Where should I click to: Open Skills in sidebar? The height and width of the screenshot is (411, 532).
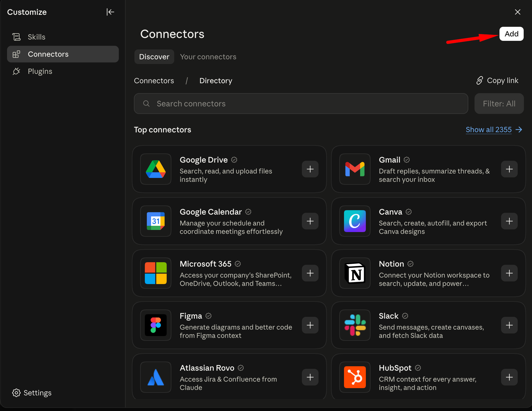(x=63, y=37)
